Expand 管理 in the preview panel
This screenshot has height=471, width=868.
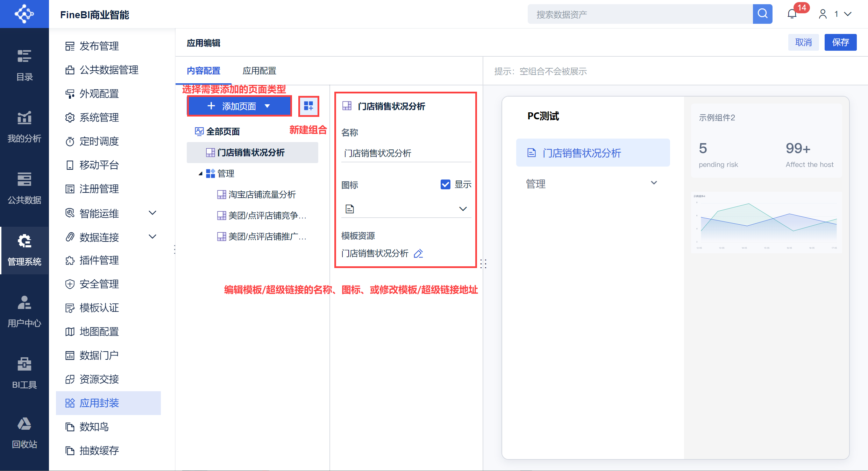pos(654,183)
